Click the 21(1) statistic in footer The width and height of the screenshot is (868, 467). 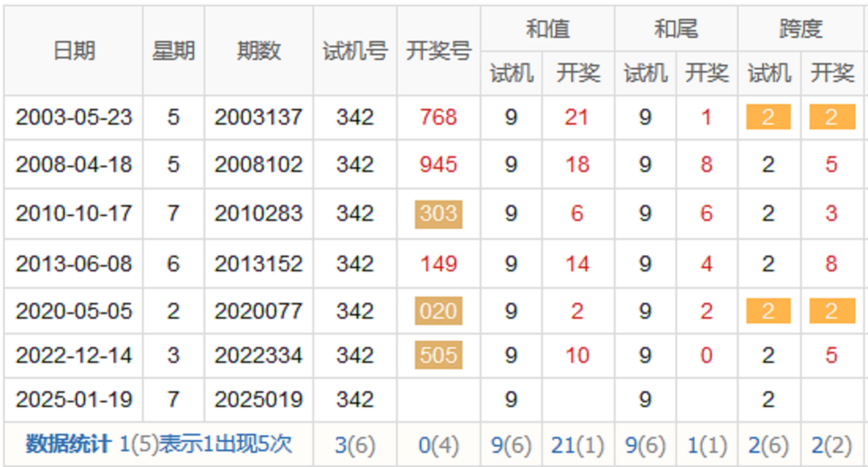pos(578,445)
